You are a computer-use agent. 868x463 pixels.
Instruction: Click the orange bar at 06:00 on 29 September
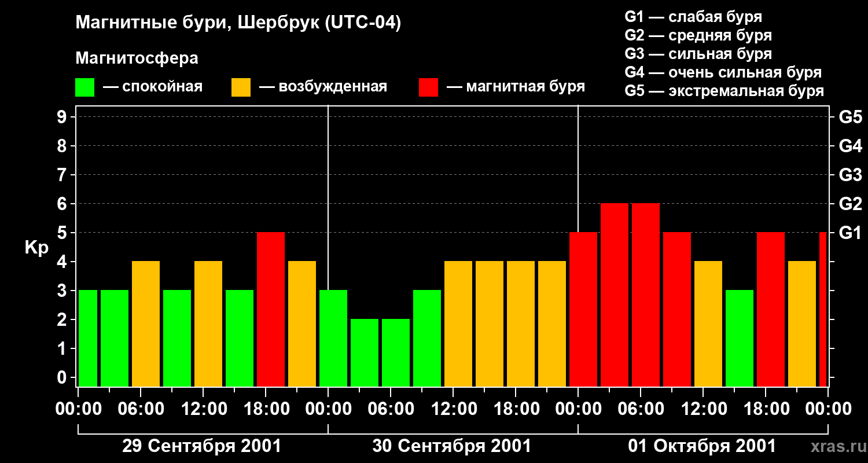tap(146, 324)
